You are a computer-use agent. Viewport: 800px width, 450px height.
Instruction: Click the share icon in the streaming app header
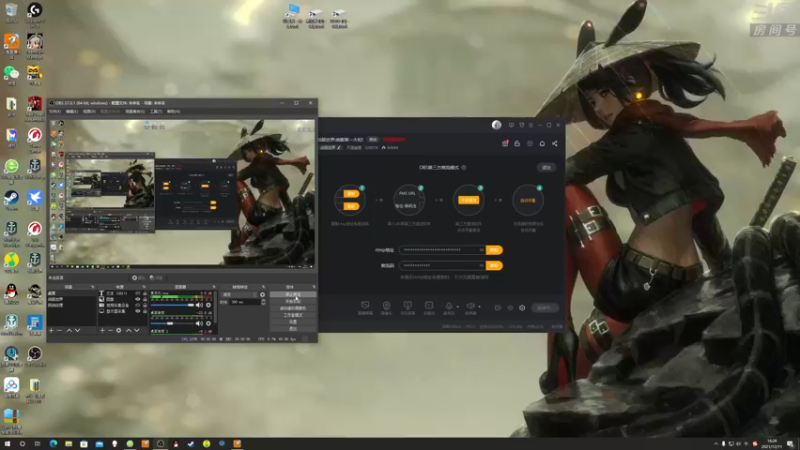pos(555,143)
